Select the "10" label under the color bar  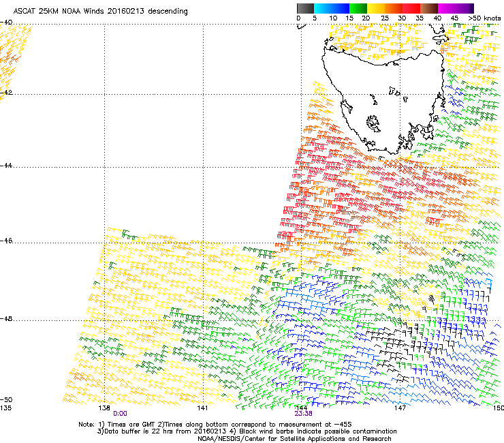[x=333, y=18]
